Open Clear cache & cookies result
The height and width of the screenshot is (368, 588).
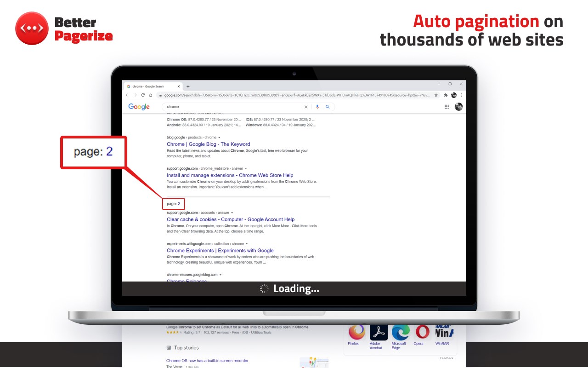tap(231, 219)
